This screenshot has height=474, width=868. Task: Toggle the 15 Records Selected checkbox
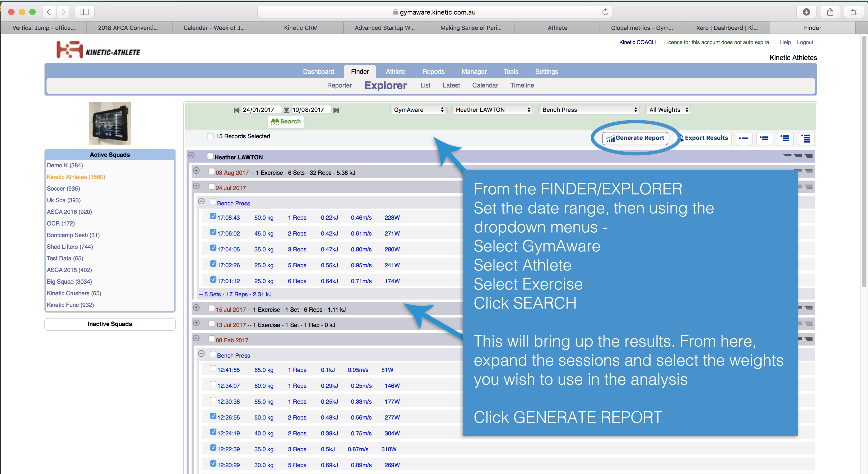(x=210, y=136)
